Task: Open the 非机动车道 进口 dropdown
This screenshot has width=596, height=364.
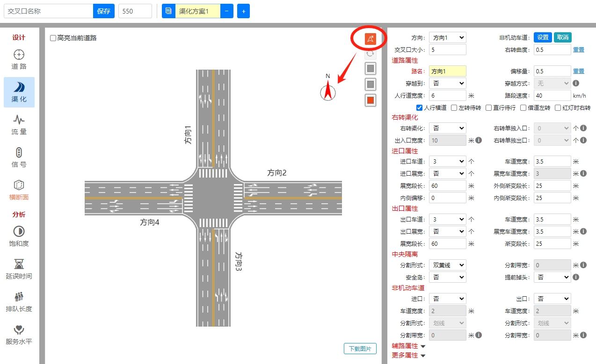Action: 447,299
